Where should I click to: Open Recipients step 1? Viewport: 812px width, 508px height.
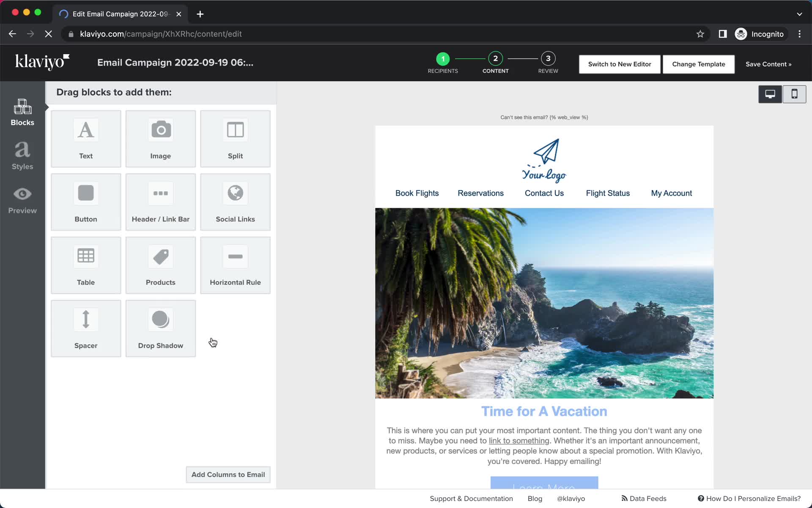pyautogui.click(x=443, y=58)
